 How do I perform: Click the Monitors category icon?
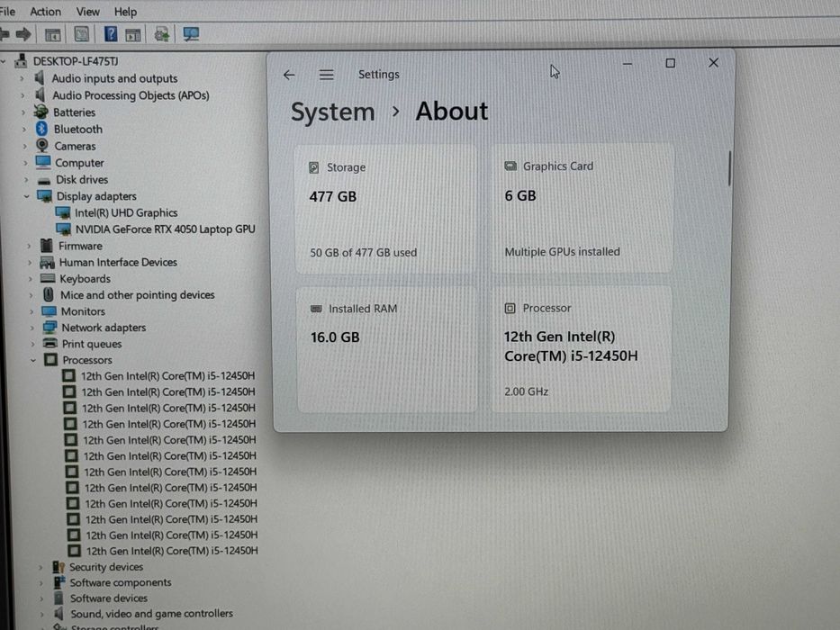click(x=50, y=311)
